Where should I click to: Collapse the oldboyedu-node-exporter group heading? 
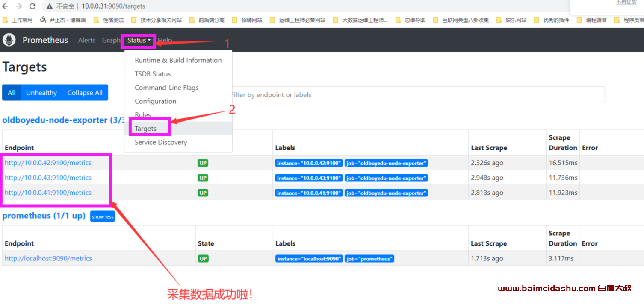point(63,120)
